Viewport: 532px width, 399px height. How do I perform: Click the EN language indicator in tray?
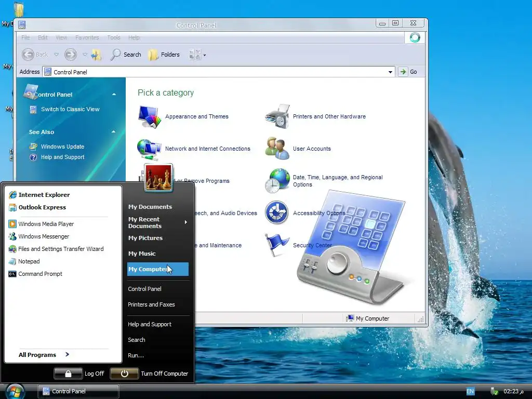click(470, 391)
